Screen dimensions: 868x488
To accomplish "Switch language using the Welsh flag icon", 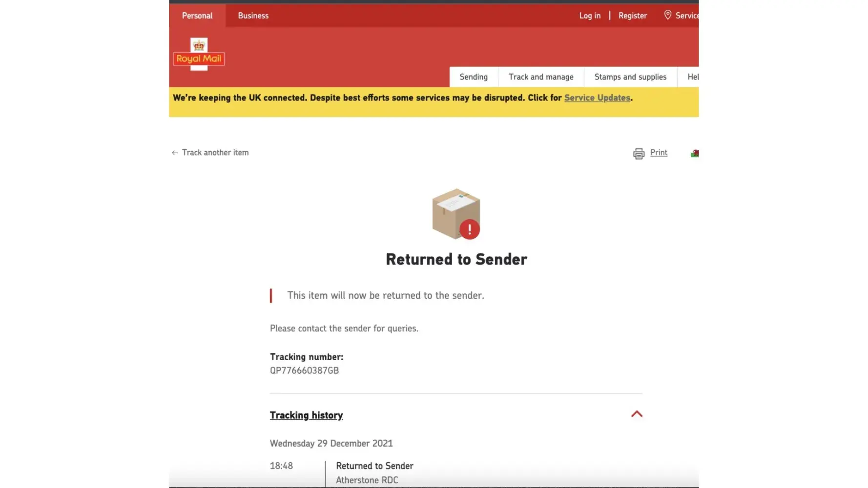I will pyautogui.click(x=695, y=153).
